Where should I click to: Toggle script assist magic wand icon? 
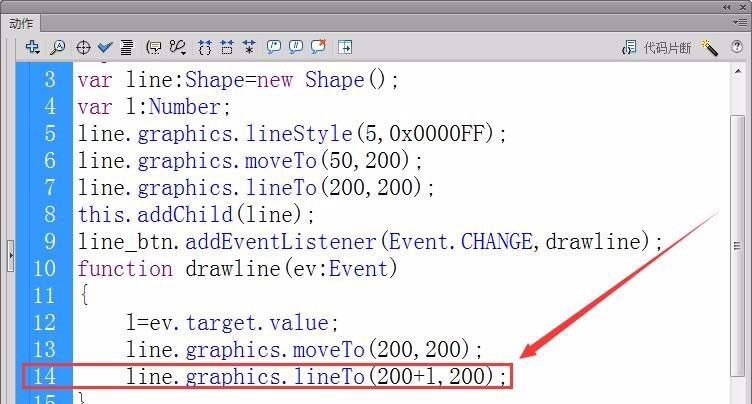pyautogui.click(x=710, y=48)
